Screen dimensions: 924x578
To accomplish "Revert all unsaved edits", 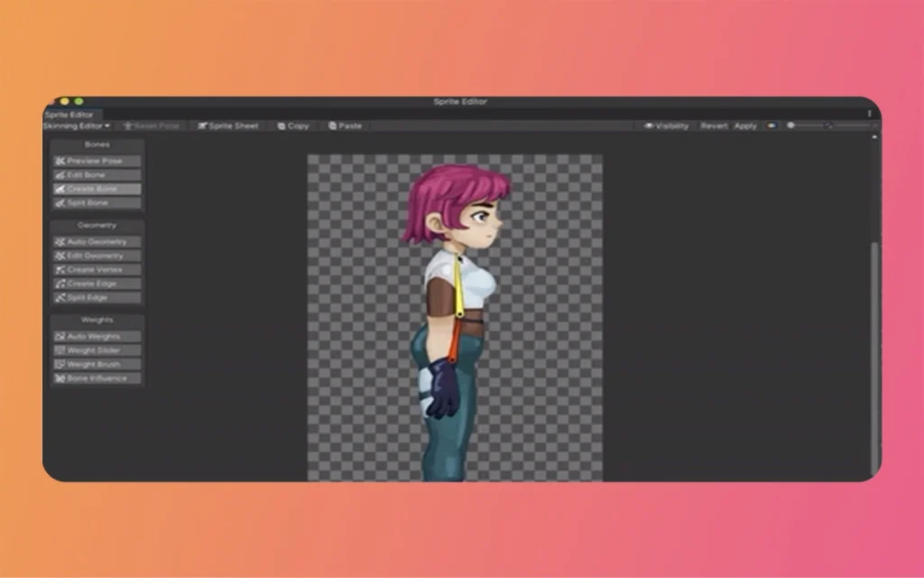I will (714, 126).
